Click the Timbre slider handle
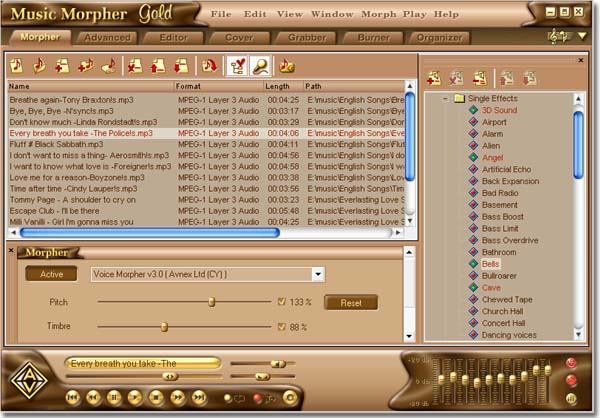Screen dimensions: 600x418 (164, 327)
